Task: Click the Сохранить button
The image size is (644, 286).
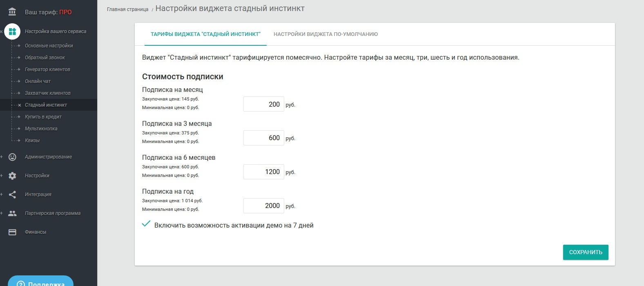Action: click(x=586, y=252)
